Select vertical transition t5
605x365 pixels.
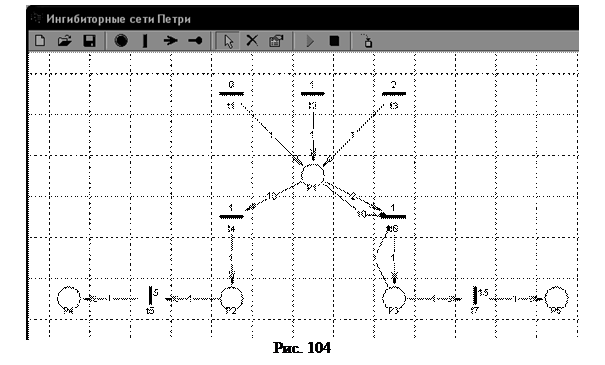[150, 296]
